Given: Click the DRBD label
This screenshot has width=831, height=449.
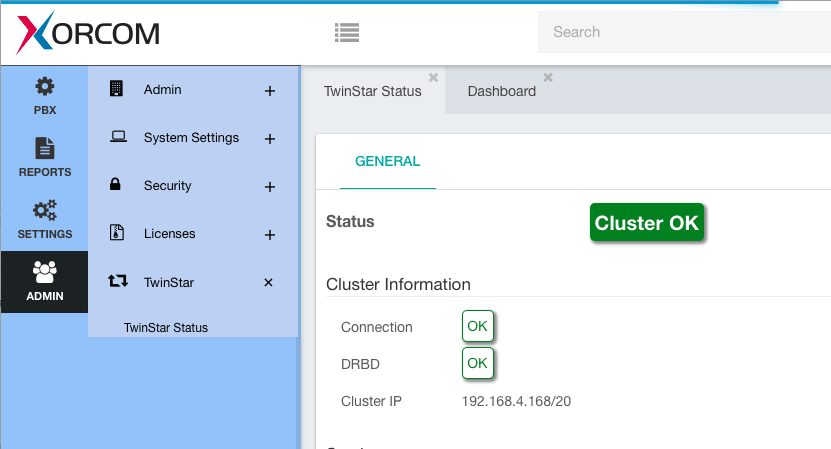Looking at the screenshot, I should 360,364.
